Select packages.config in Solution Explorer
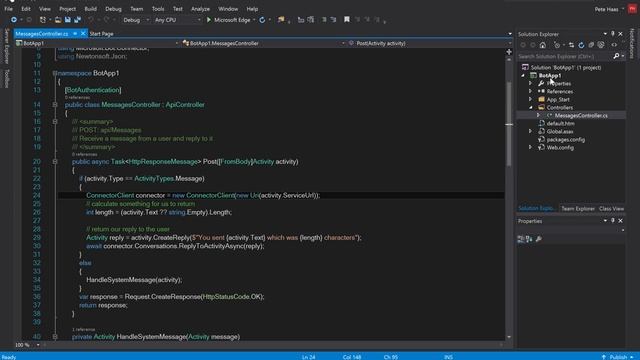 pos(565,140)
